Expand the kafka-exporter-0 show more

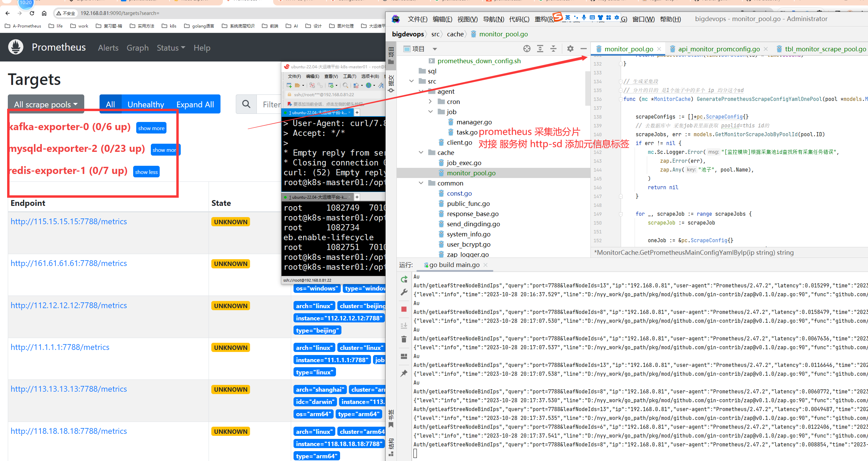pyautogui.click(x=150, y=127)
